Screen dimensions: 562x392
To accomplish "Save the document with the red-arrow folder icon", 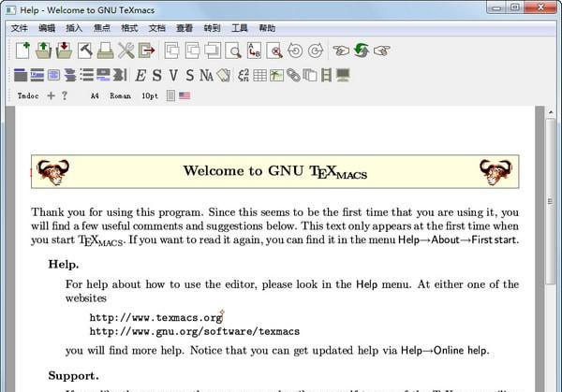I will [x=64, y=51].
